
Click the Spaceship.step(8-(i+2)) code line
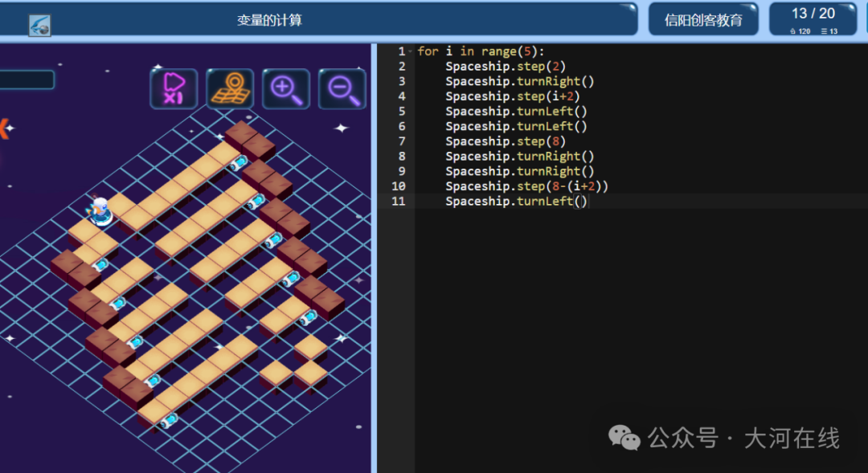pos(526,186)
